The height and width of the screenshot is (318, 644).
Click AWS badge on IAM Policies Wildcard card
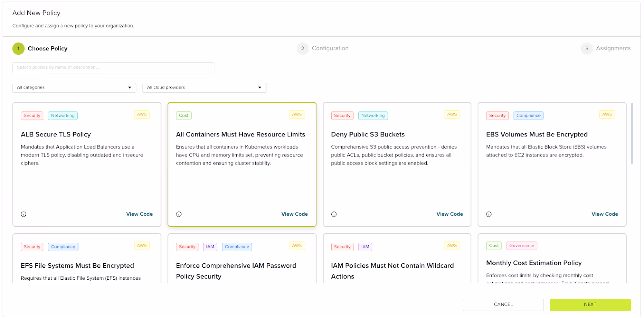tap(452, 246)
